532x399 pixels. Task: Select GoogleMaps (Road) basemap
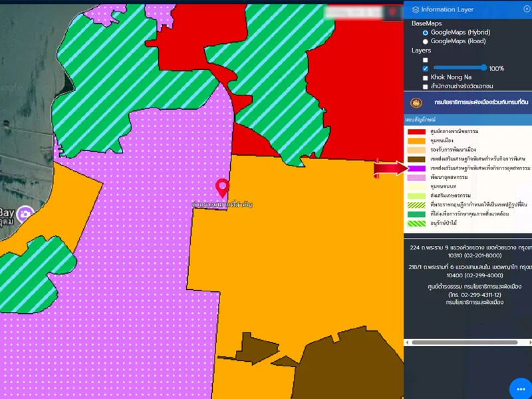426,41
